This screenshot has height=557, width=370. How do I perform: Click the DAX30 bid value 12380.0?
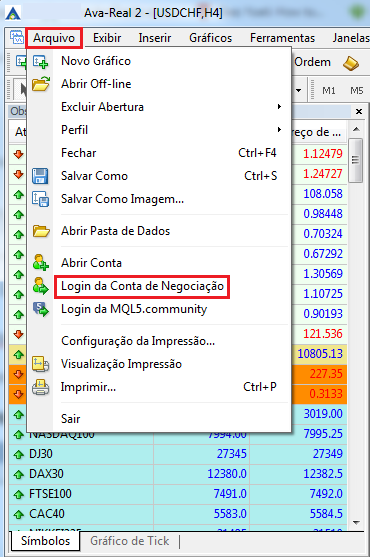(x=227, y=474)
